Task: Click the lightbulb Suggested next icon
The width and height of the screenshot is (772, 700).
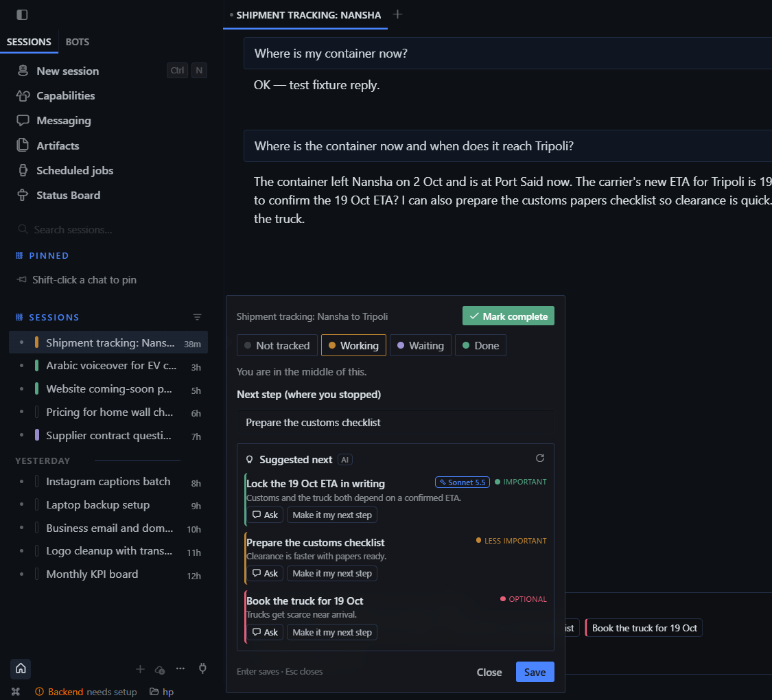Action: [x=250, y=460]
